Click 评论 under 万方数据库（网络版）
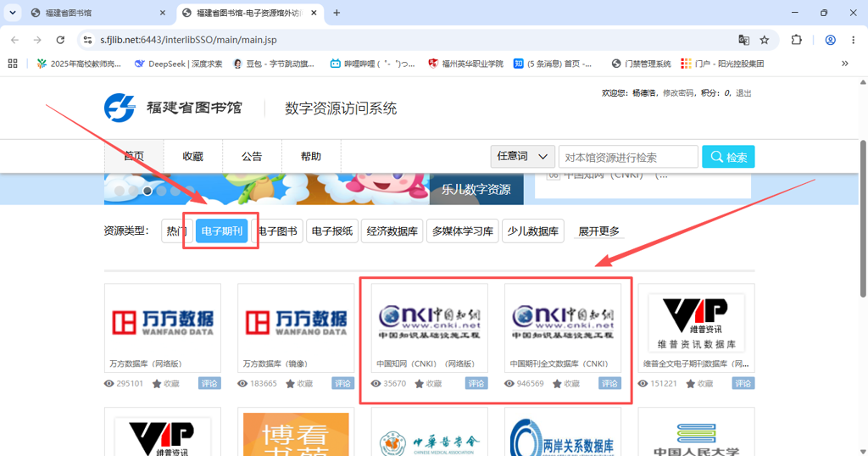The height and width of the screenshot is (456, 868). point(210,383)
